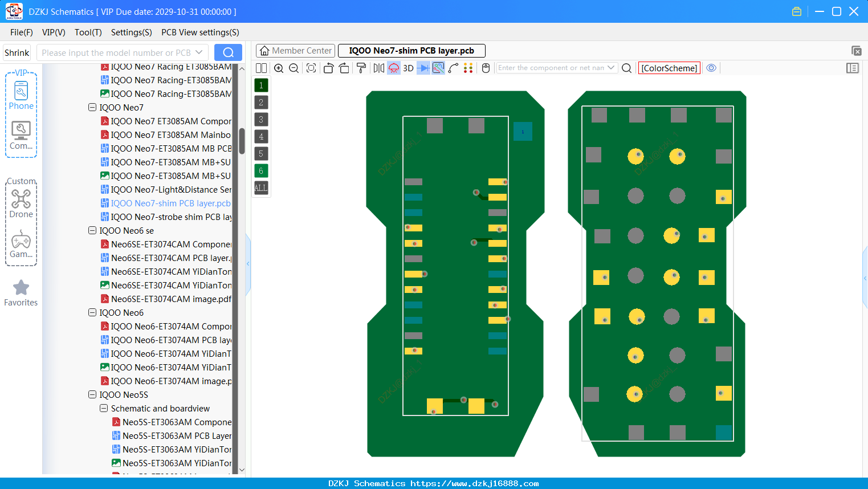Image resolution: width=868 pixels, height=489 pixels.
Task: Select the trace route curve tool
Action: 454,68
